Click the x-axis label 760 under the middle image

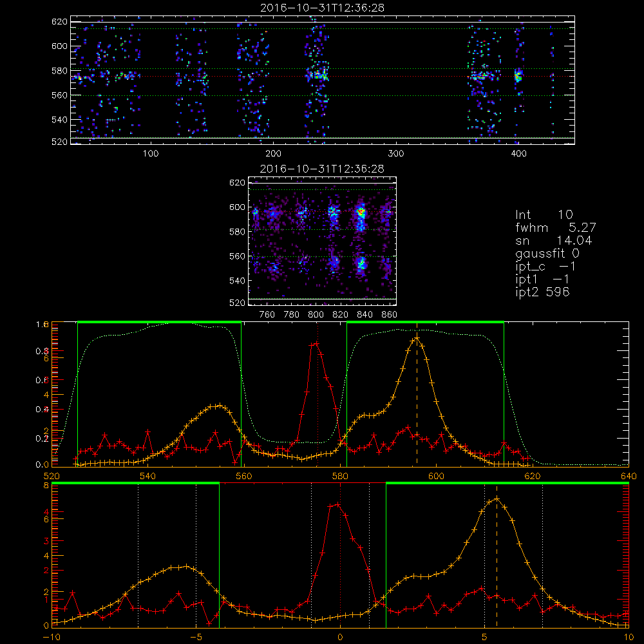267,315
